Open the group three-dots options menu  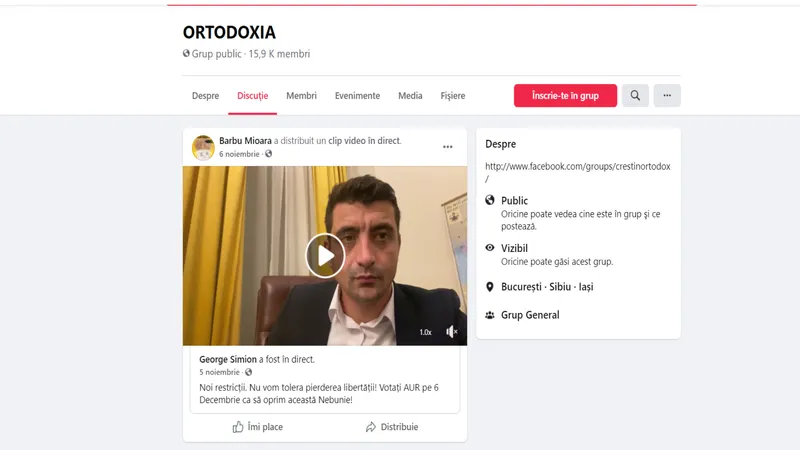point(667,95)
